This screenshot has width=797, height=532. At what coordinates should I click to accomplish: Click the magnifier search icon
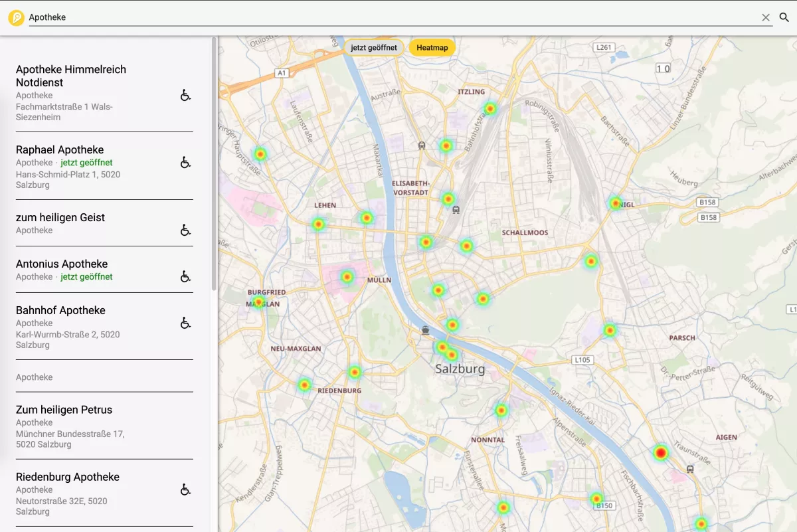[x=784, y=18]
